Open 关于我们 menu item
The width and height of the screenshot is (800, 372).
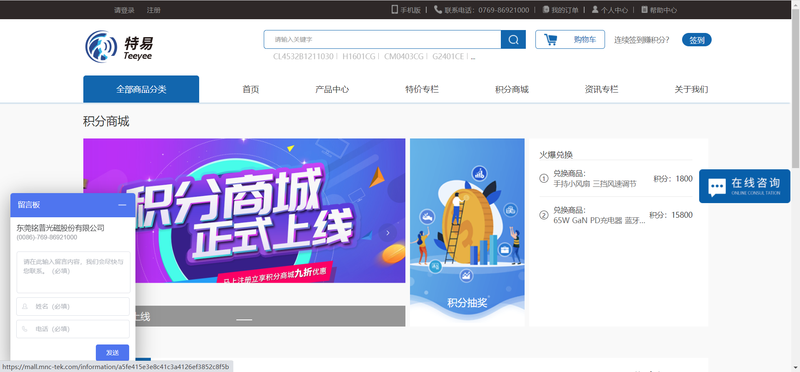691,90
